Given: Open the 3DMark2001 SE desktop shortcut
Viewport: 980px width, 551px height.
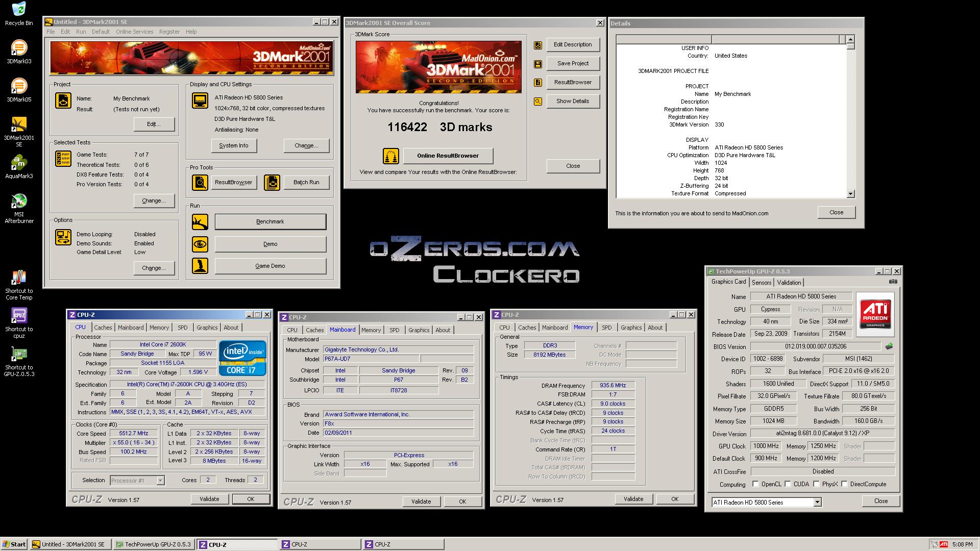Looking at the screenshot, I should (19, 131).
